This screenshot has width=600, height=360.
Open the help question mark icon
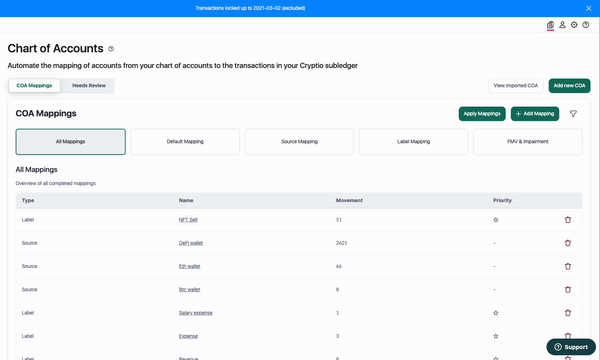click(x=585, y=25)
